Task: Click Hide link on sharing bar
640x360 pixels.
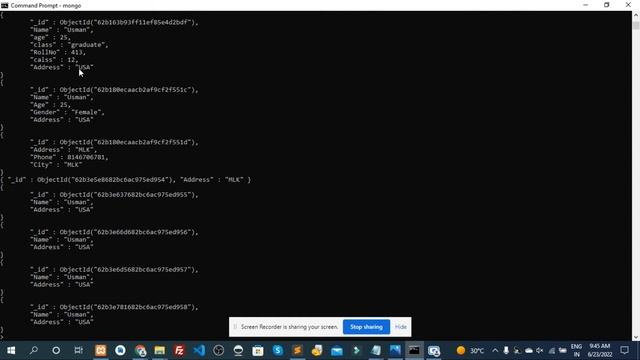Action: [400, 327]
